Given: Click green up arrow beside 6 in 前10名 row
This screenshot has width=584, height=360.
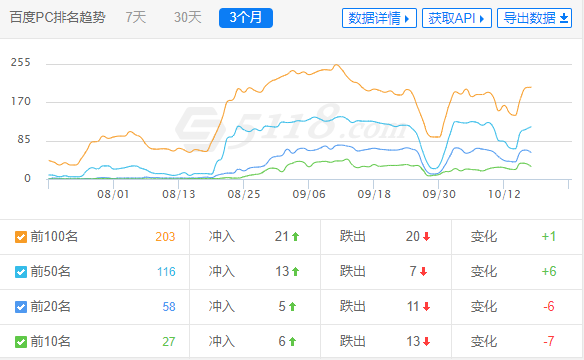Looking at the screenshot, I should 292,341.
